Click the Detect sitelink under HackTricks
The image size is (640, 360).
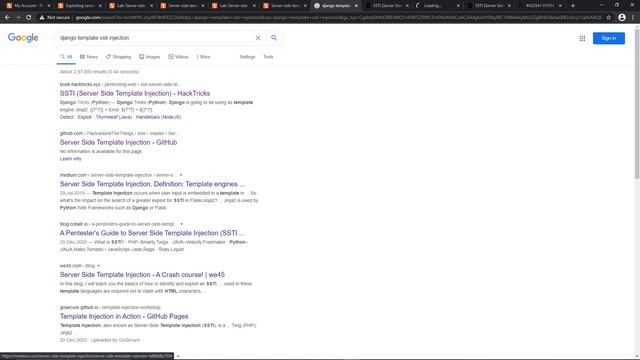pyautogui.click(x=67, y=117)
